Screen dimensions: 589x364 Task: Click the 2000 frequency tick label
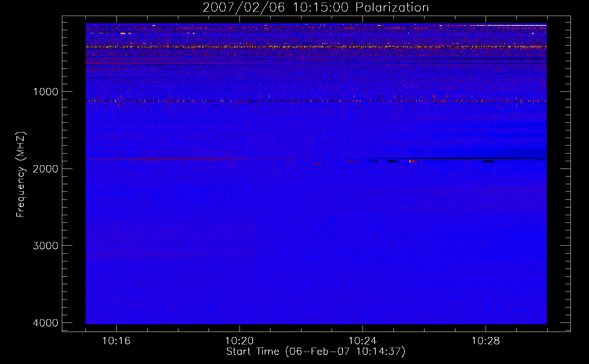point(46,169)
